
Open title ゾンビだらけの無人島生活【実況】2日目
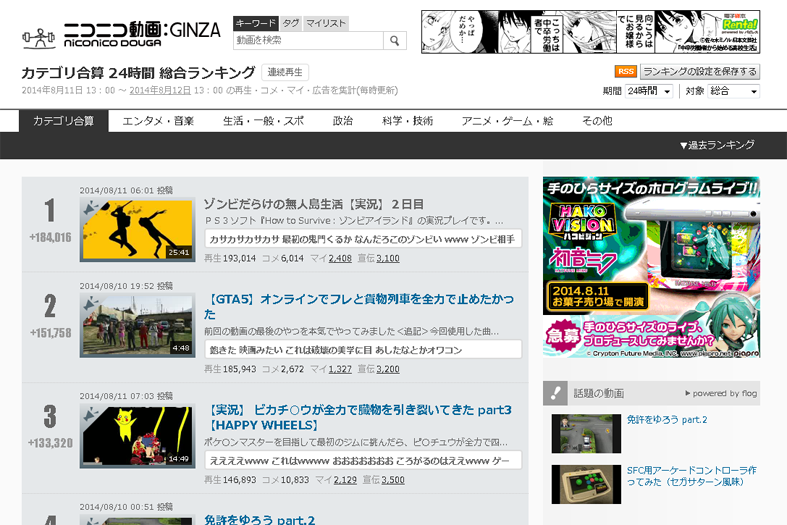(314, 204)
